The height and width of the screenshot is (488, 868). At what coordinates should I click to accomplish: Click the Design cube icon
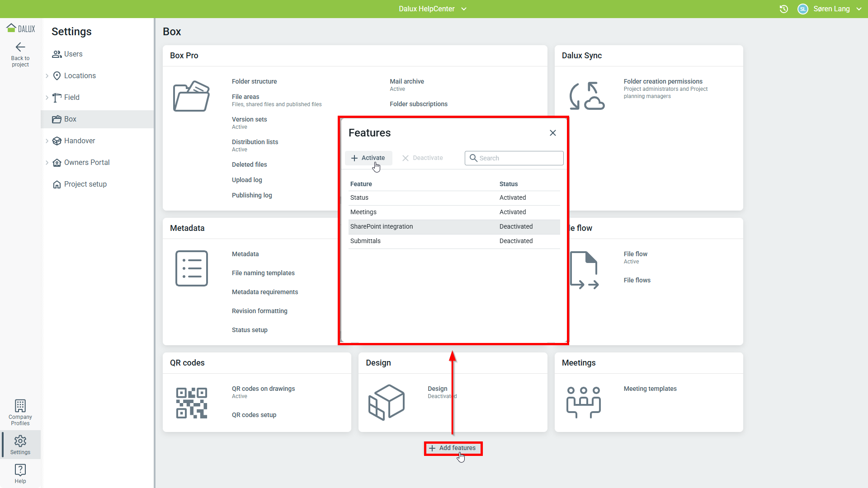(387, 402)
